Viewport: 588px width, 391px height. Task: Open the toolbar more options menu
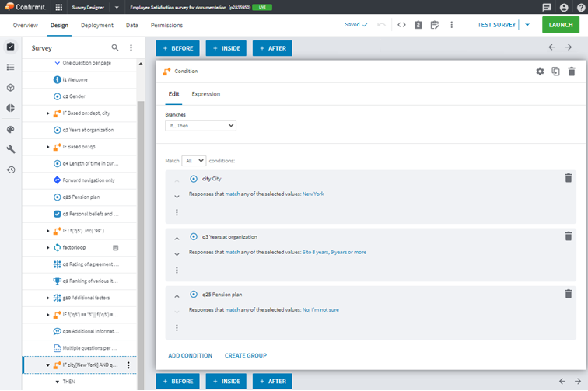coord(451,25)
